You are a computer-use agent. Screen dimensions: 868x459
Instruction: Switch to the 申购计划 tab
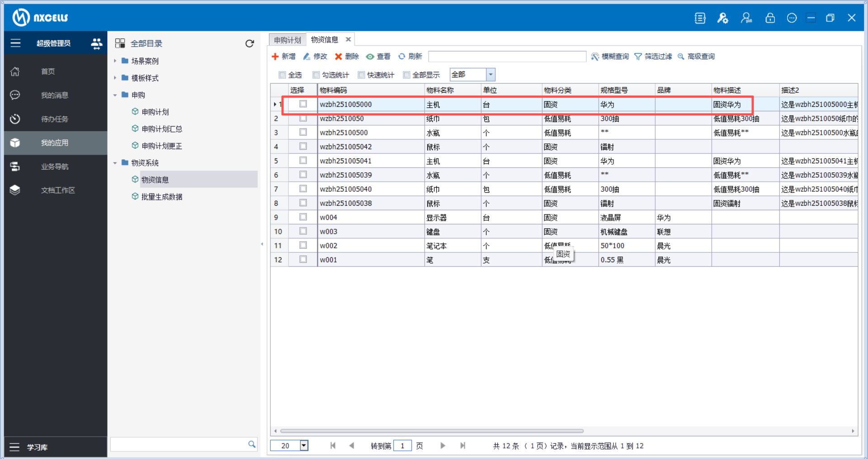287,40
